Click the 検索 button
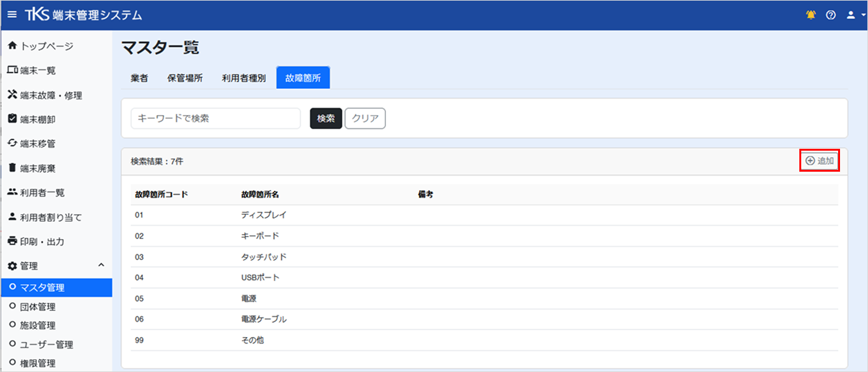Viewport: 868px width, 372px height. (x=326, y=118)
